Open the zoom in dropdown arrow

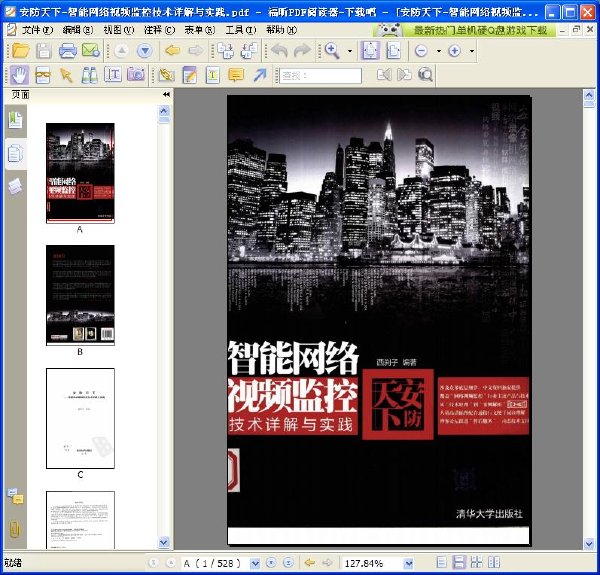click(x=472, y=50)
